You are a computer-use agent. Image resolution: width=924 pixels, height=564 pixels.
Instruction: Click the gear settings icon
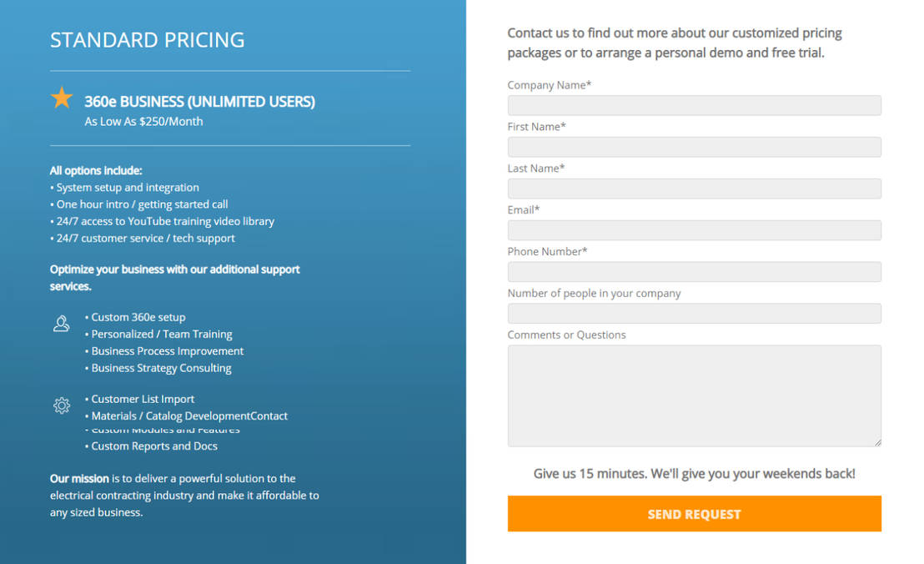point(62,405)
